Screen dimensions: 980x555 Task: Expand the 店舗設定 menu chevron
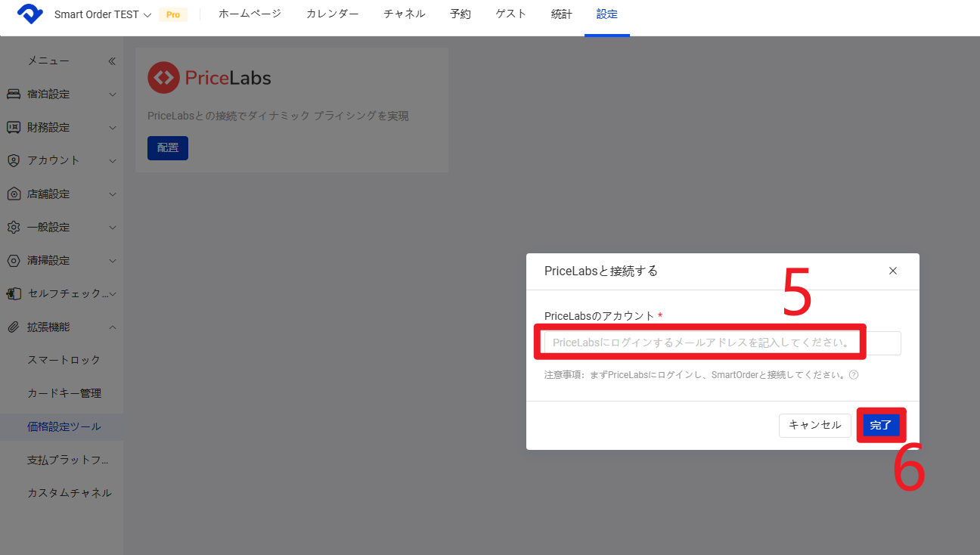[113, 194]
